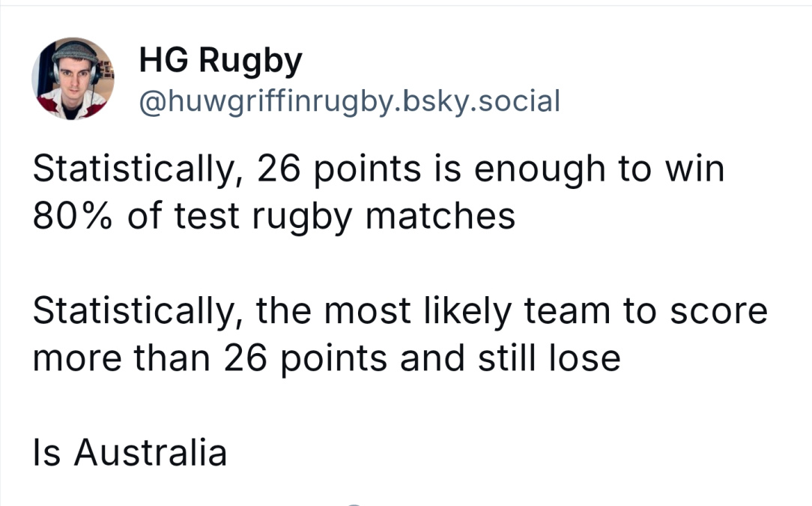This screenshot has width=812, height=506.
Task: Click "enough to win" in the post
Action: coord(599,170)
